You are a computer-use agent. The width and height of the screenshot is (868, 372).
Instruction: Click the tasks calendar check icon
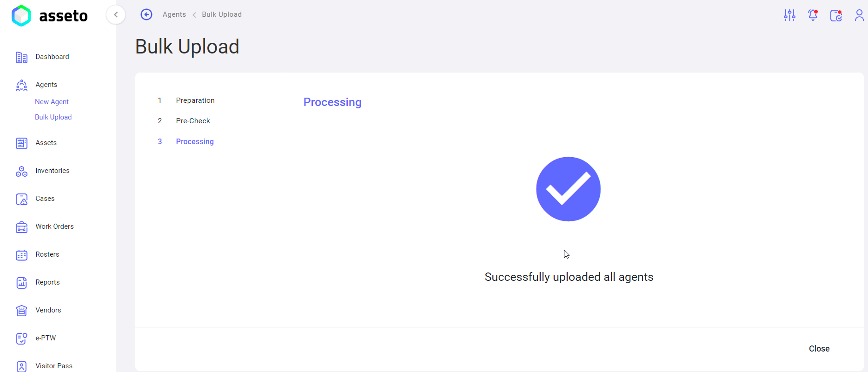click(836, 15)
